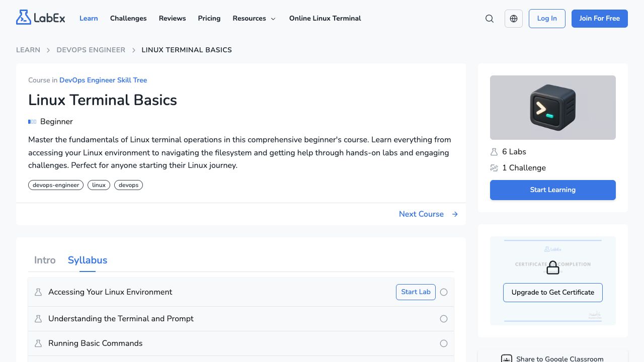Viewport: 644px width, 362px height.
Task: Click the challenge icon beside 1 Challenge
Action: (x=494, y=168)
